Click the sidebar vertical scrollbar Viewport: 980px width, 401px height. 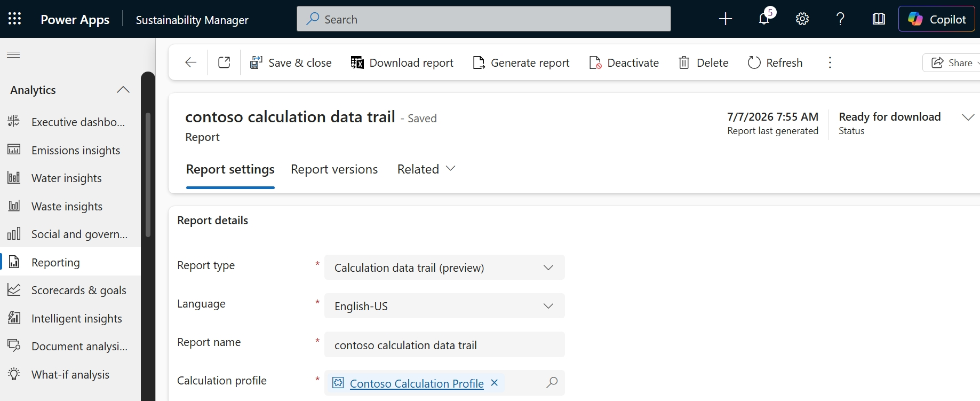point(148,175)
